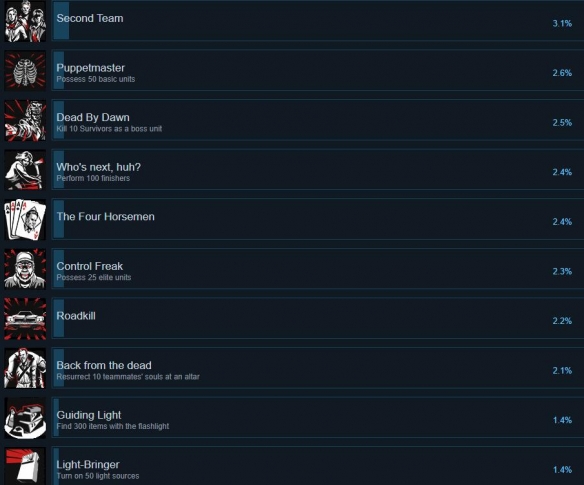Click the Second Team achievement title
This screenshot has width=584, height=485.
pos(90,18)
